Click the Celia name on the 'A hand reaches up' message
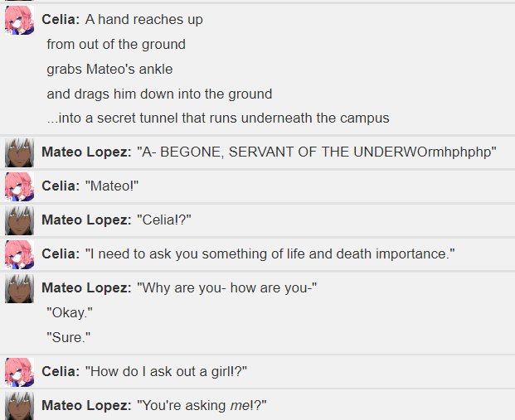 click(x=61, y=19)
